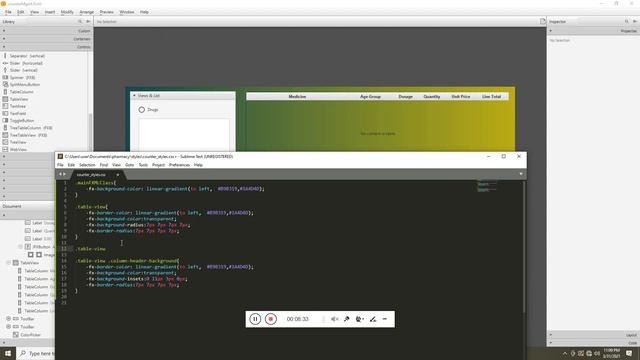Click the Quantity column header
Viewport: 640px width, 360px height.
tap(432, 97)
